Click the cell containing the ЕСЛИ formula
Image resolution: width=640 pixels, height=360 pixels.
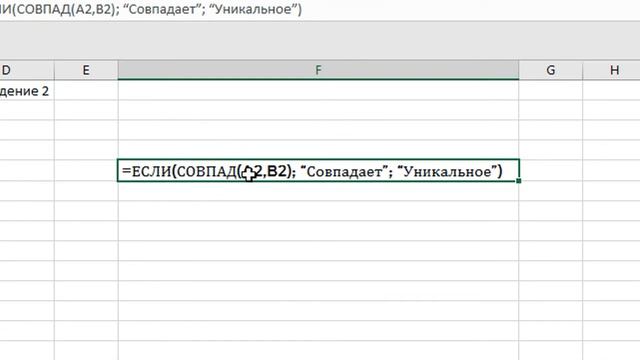318,171
